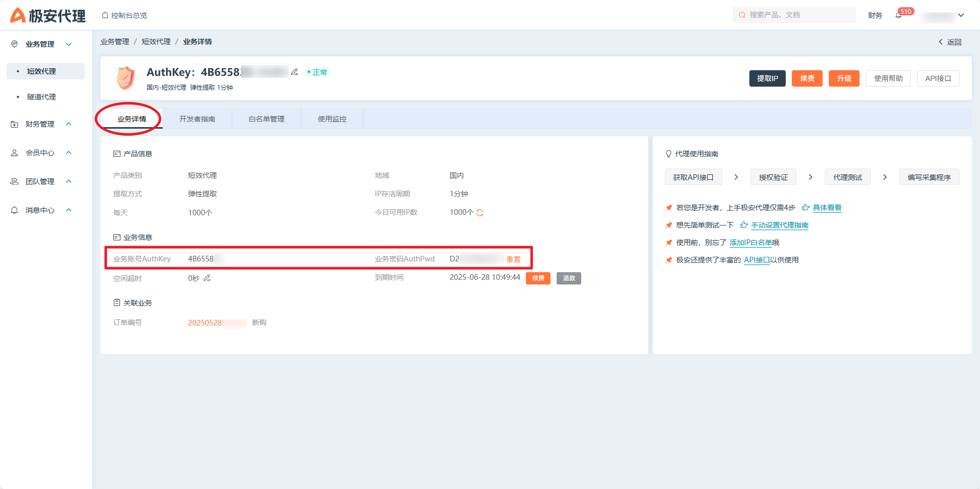This screenshot has height=489, width=980.
Task: Edit the idle timeout value
Action: click(207, 278)
